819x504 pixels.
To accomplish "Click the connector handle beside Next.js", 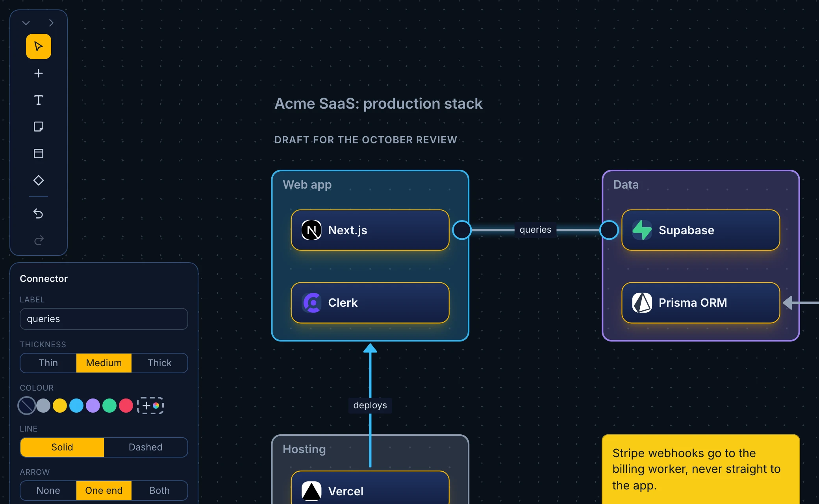I will [462, 230].
